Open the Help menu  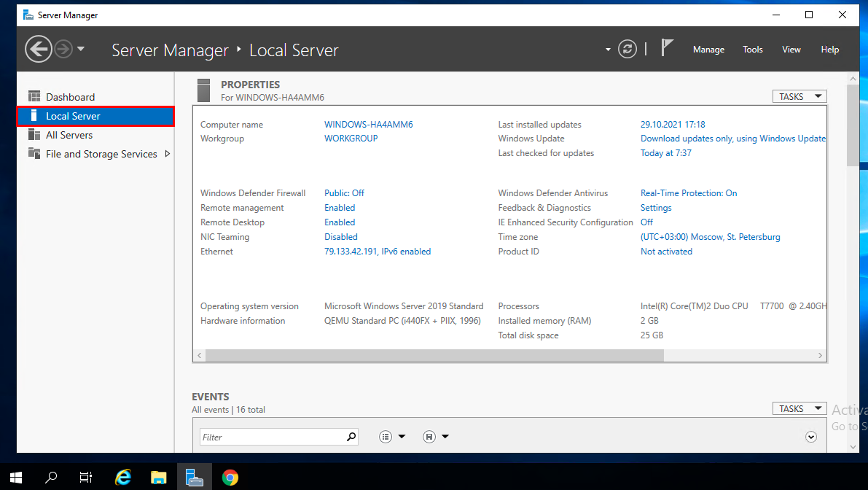tap(830, 50)
